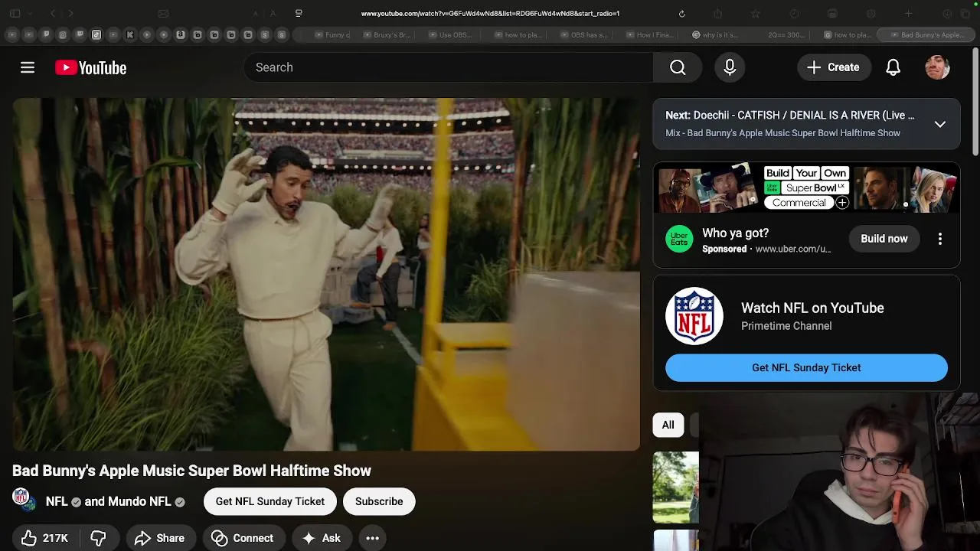Switch to the pinned Amazon tab
Screen dimensions: 980x551
[181, 34]
